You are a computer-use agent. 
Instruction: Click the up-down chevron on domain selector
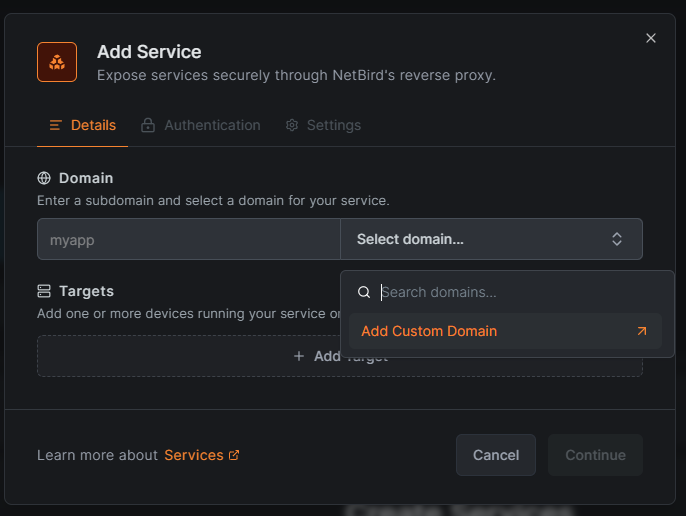[x=617, y=239]
